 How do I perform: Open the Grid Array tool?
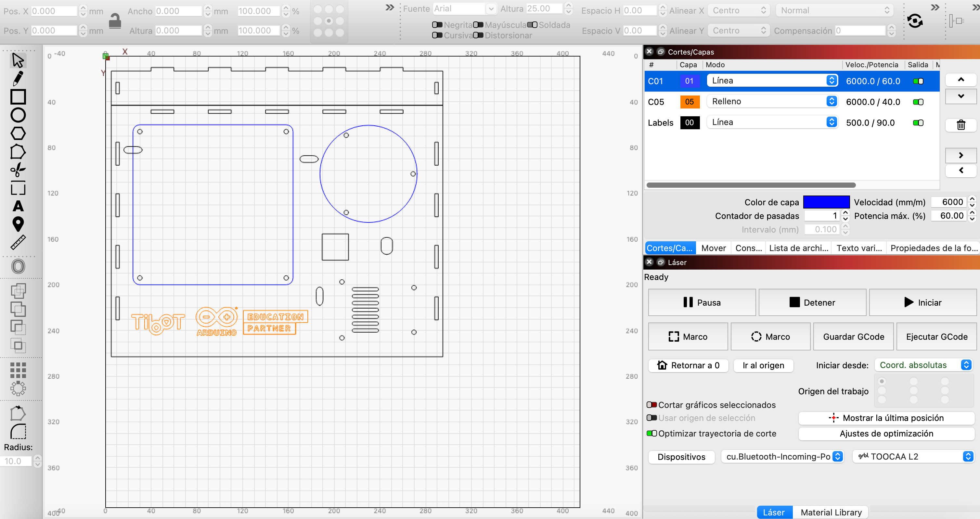(18, 370)
